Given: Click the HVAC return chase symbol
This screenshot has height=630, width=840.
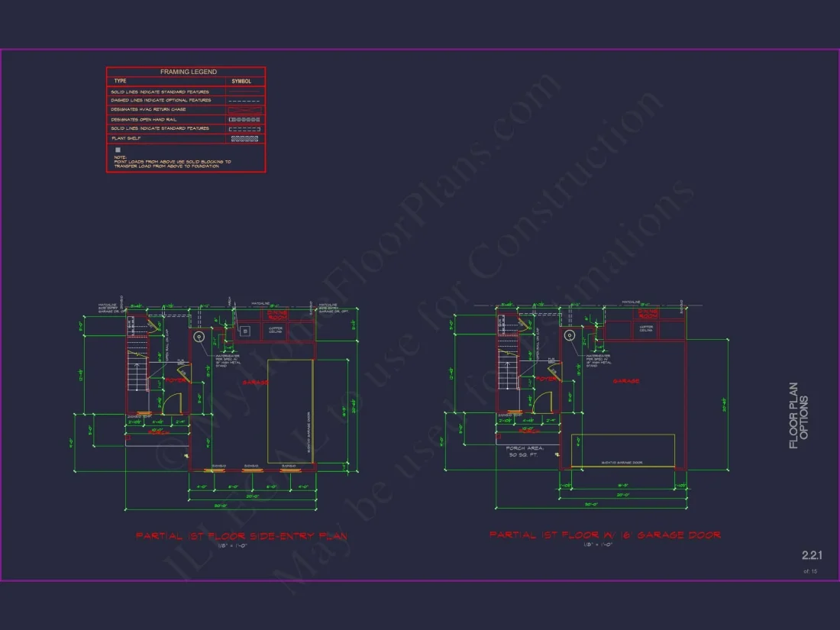Looking at the screenshot, I should pyautogui.click(x=245, y=111).
